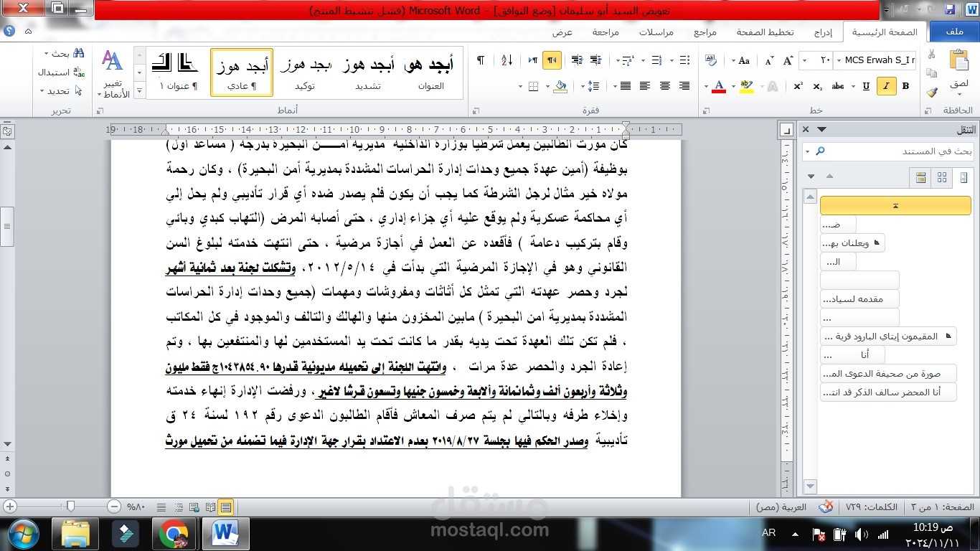Open the font color dropdown arrow
The height and width of the screenshot is (551, 980).
705,86
